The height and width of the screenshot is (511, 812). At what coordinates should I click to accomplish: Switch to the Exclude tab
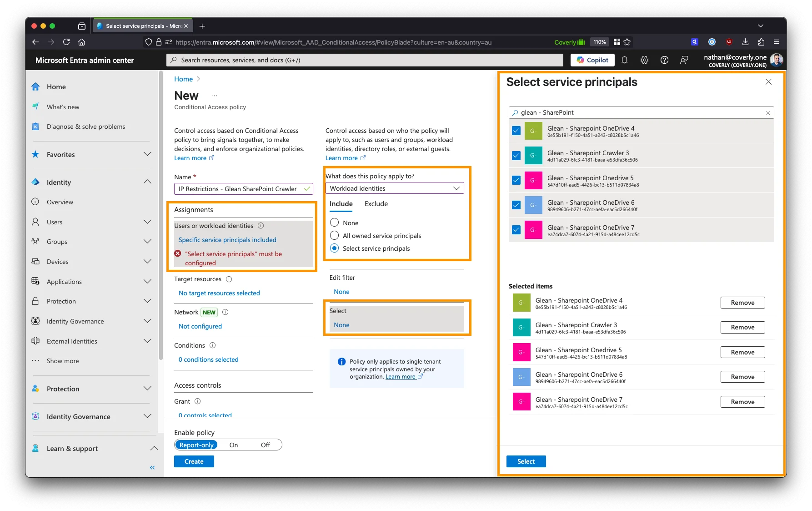(376, 204)
